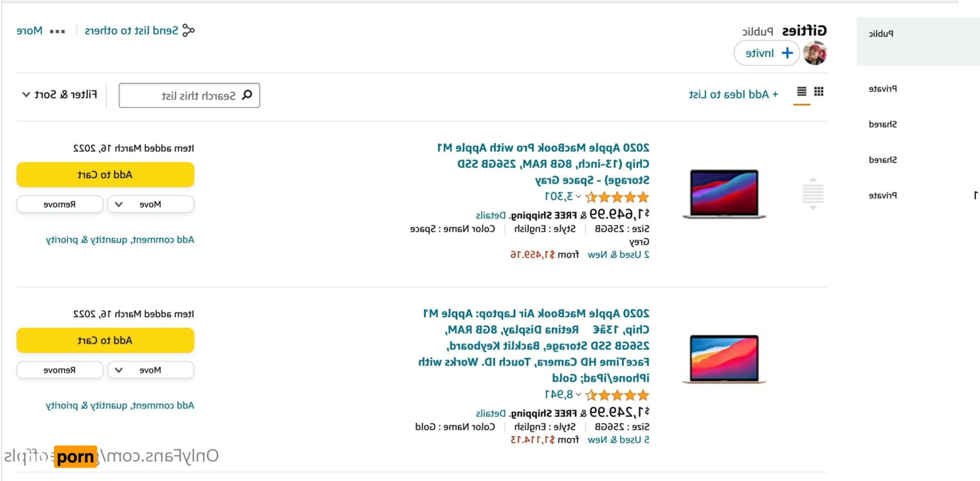The height and width of the screenshot is (481, 980).
Task: Switch to grid view layout
Action: click(x=818, y=92)
